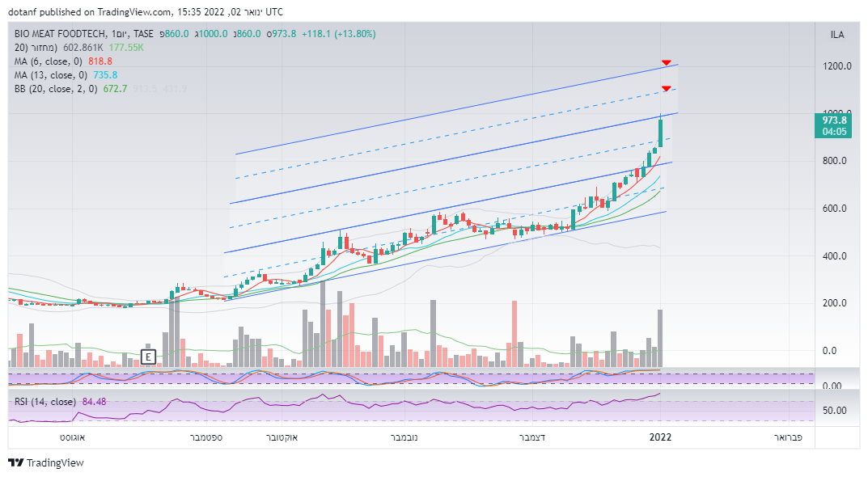This screenshot has width=868, height=477.
Task: Click the E earnings marker on chart
Action: click(148, 357)
